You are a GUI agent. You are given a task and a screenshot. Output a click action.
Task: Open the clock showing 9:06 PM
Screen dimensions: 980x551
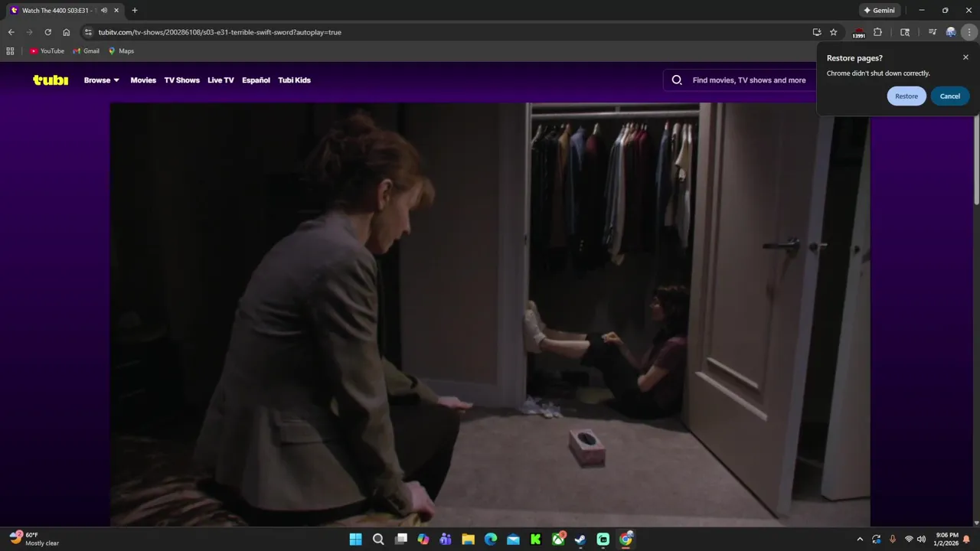coord(946,539)
